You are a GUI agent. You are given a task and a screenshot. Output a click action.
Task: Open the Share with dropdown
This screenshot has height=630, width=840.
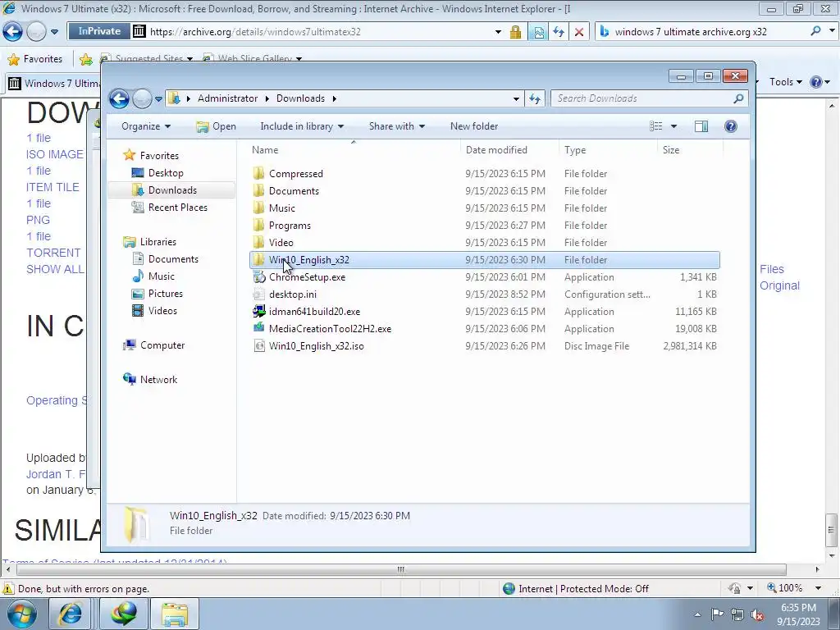pos(396,126)
